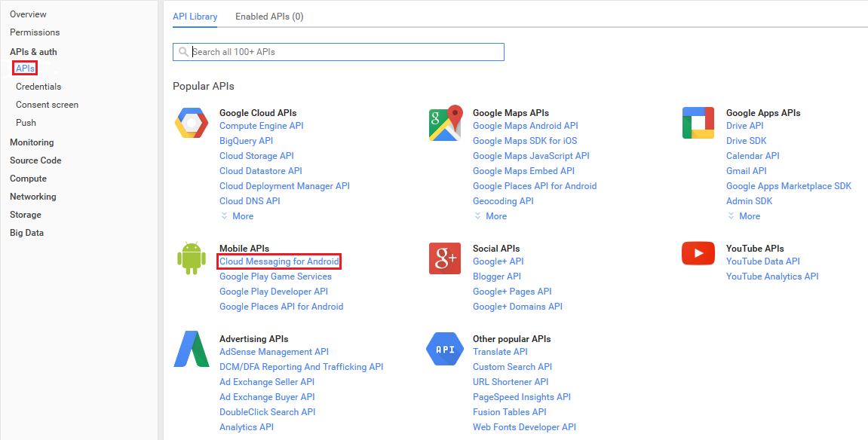Viewport: 868px width, 440px height.
Task: Expand More under Google Cloud APIs
Action: click(237, 216)
